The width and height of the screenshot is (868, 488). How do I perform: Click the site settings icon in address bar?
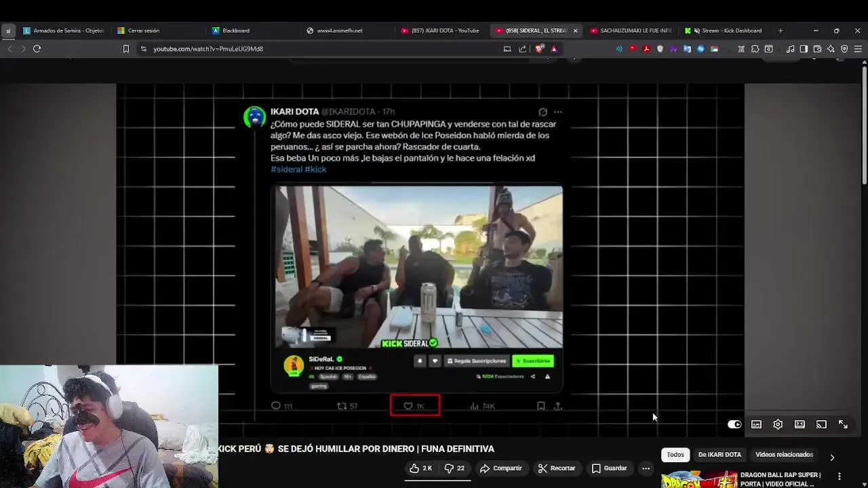[x=143, y=49]
